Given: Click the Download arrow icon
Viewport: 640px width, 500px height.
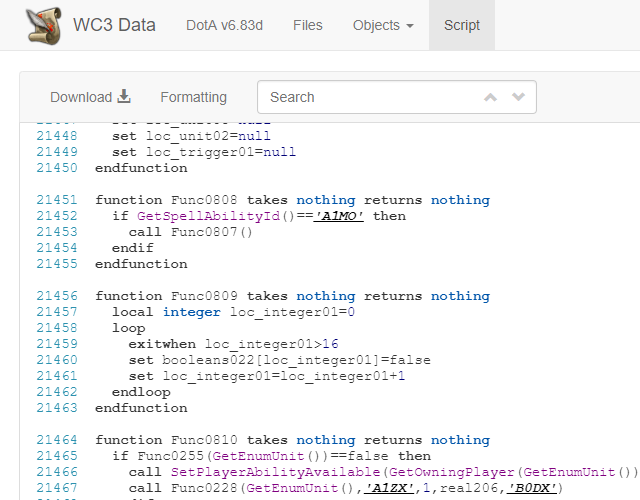Looking at the screenshot, I should (x=124, y=97).
